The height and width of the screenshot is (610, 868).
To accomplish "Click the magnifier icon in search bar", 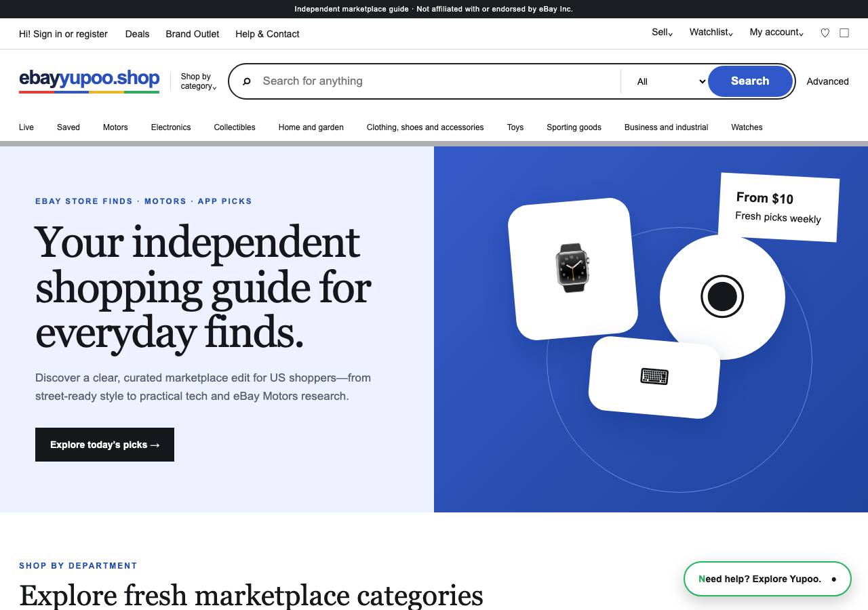I will click(x=247, y=81).
